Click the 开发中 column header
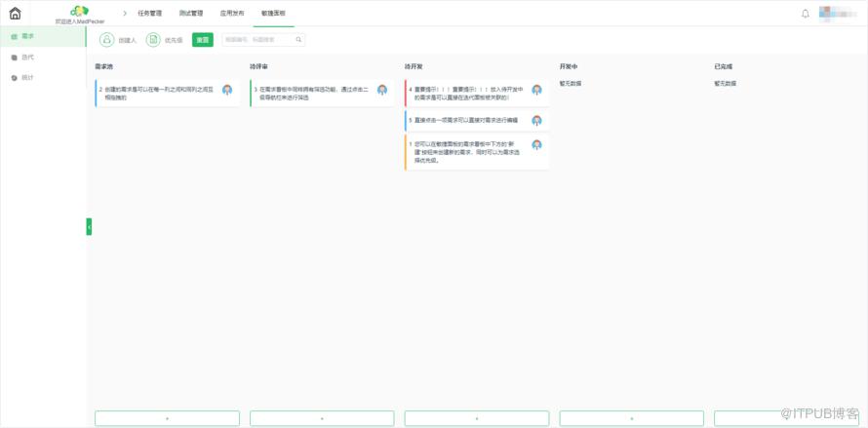The width and height of the screenshot is (868, 428). click(x=569, y=66)
